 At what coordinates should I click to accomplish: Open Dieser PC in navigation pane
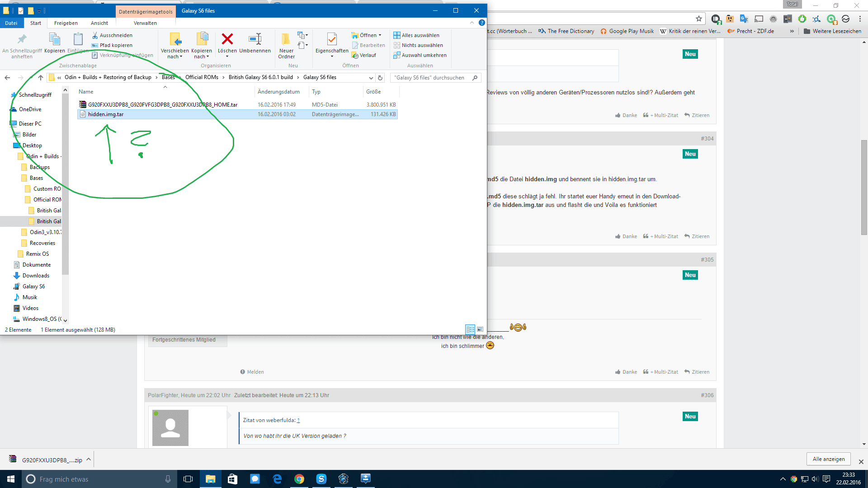(x=30, y=124)
